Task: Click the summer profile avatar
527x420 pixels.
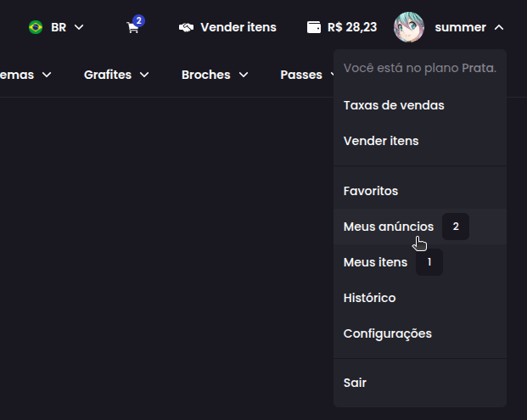Action: click(x=409, y=27)
